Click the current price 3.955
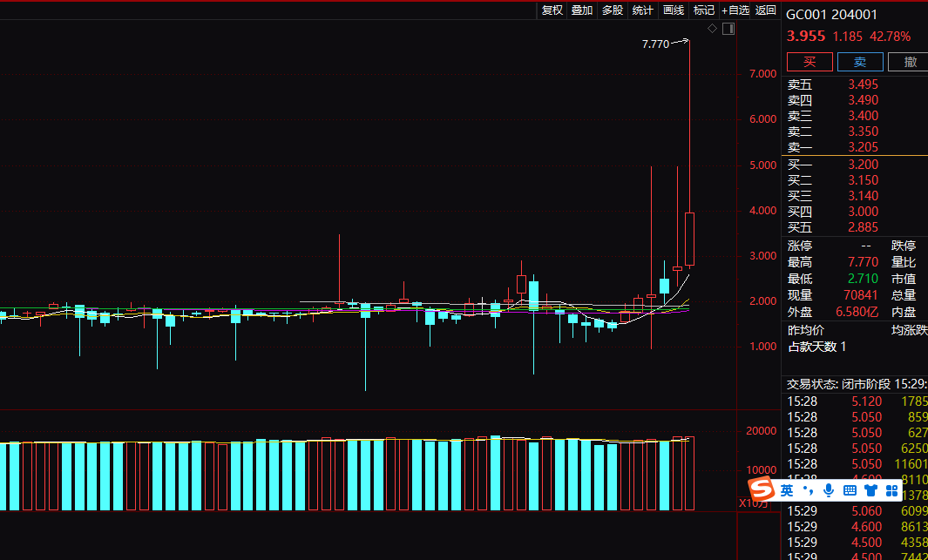928x560 pixels. (x=805, y=36)
